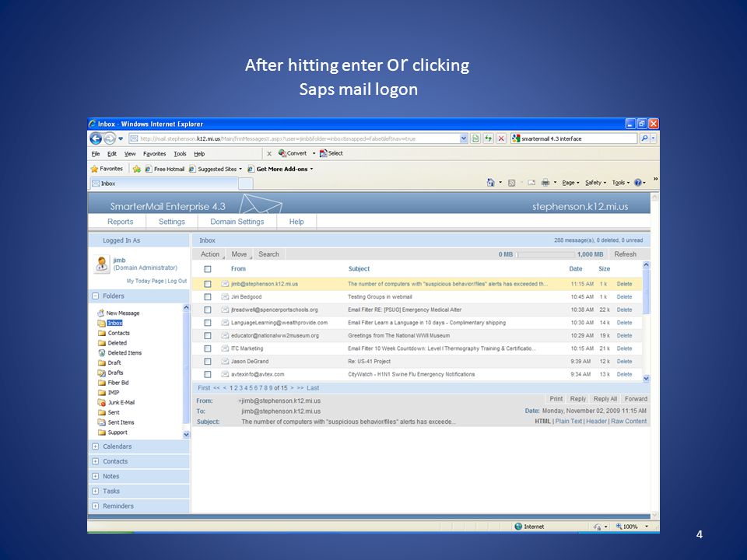Check the educator@nationalww2museum.org message checkbox
This screenshot has height=560, width=747.
click(x=208, y=336)
